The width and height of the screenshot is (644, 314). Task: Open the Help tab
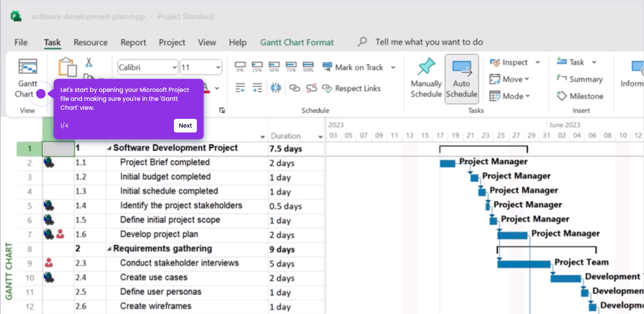pos(238,43)
